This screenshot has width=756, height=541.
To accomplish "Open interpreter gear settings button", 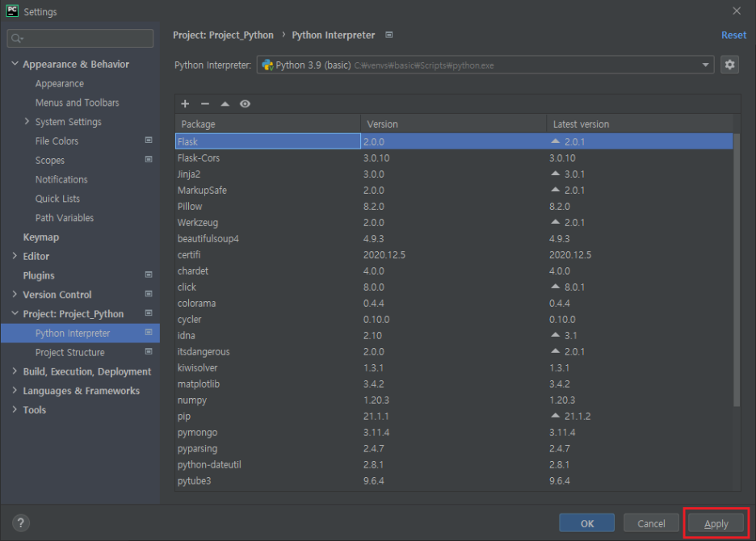I will pyautogui.click(x=729, y=65).
